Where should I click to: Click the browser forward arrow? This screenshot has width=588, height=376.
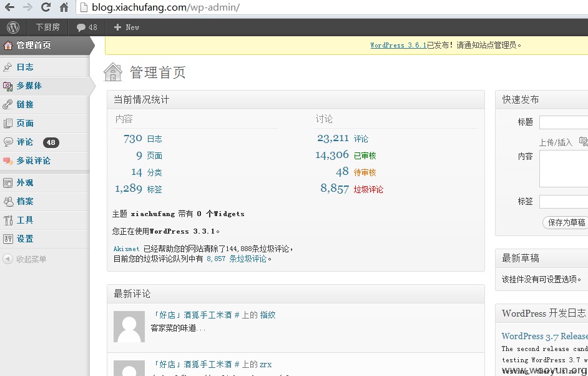click(x=27, y=7)
